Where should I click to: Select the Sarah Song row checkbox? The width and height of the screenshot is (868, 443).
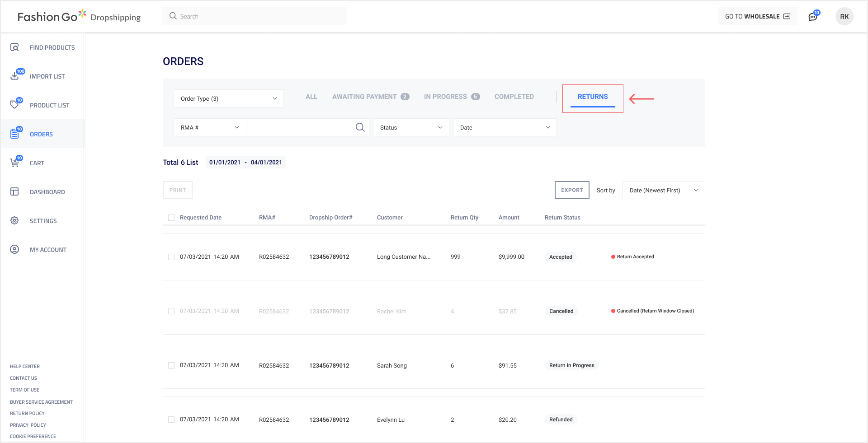coord(171,365)
